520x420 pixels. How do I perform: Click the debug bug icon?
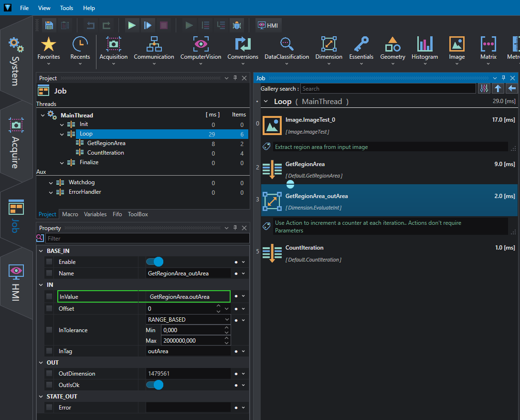coord(237,25)
